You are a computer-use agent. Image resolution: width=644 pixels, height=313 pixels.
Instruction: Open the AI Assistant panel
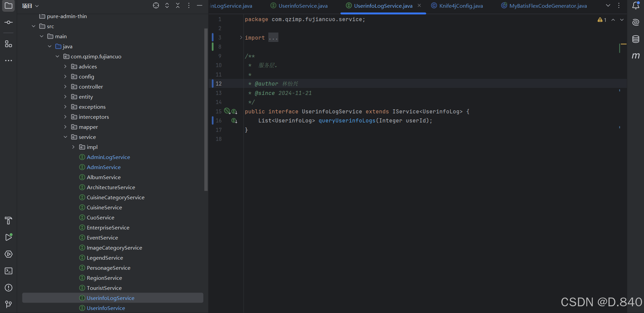tap(636, 22)
